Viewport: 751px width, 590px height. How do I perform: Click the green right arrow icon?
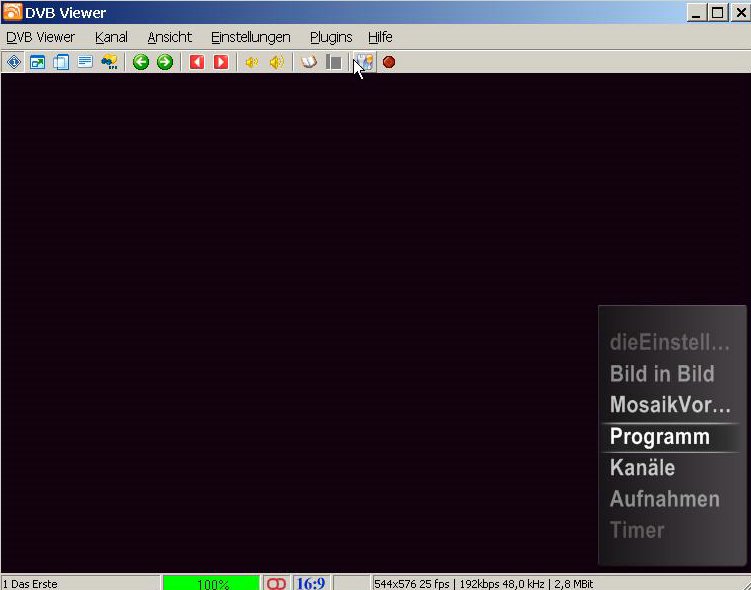pyautogui.click(x=165, y=62)
